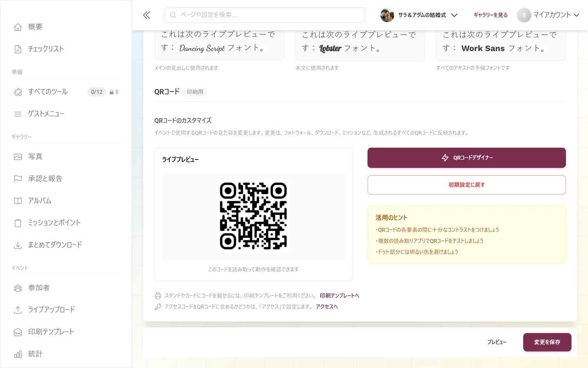
Task: Focus the ページや設定を検索 search field
Action: [265, 15]
